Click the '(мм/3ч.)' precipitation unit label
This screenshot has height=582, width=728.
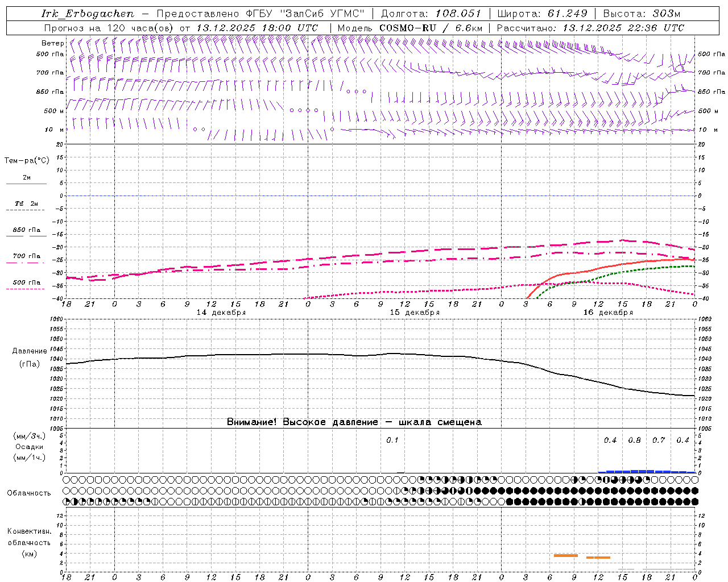click(x=29, y=436)
